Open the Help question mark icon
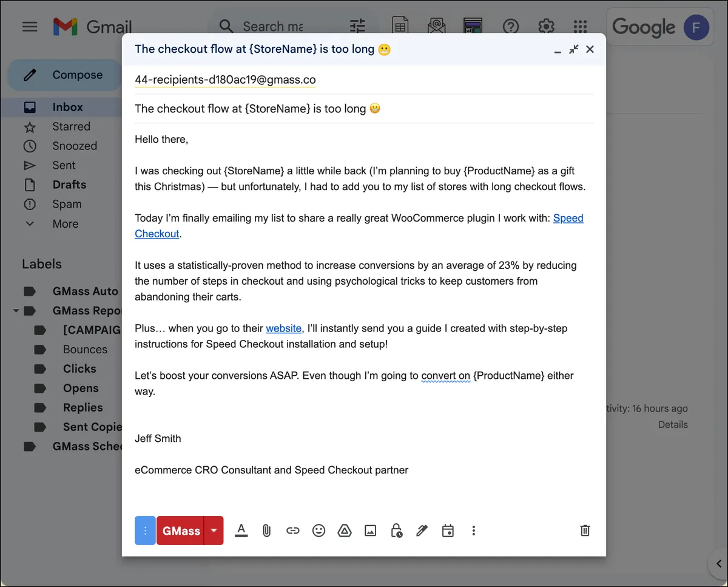This screenshot has width=728, height=587. point(510,26)
